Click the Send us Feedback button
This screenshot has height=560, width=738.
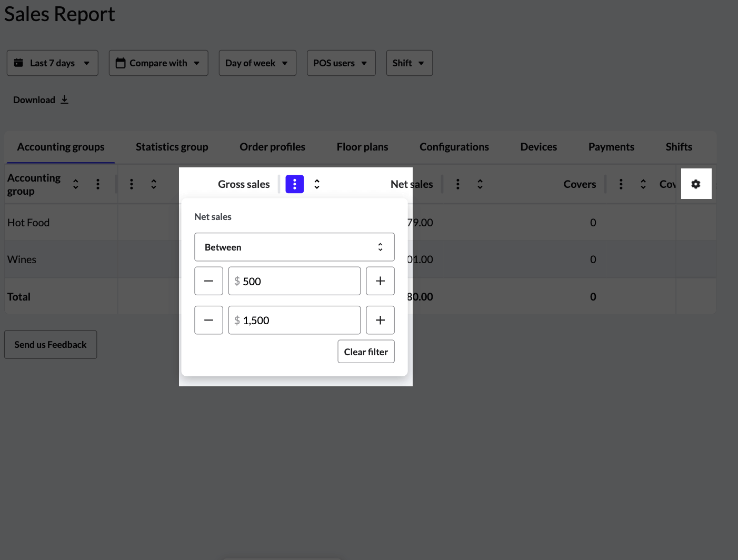pos(50,344)
